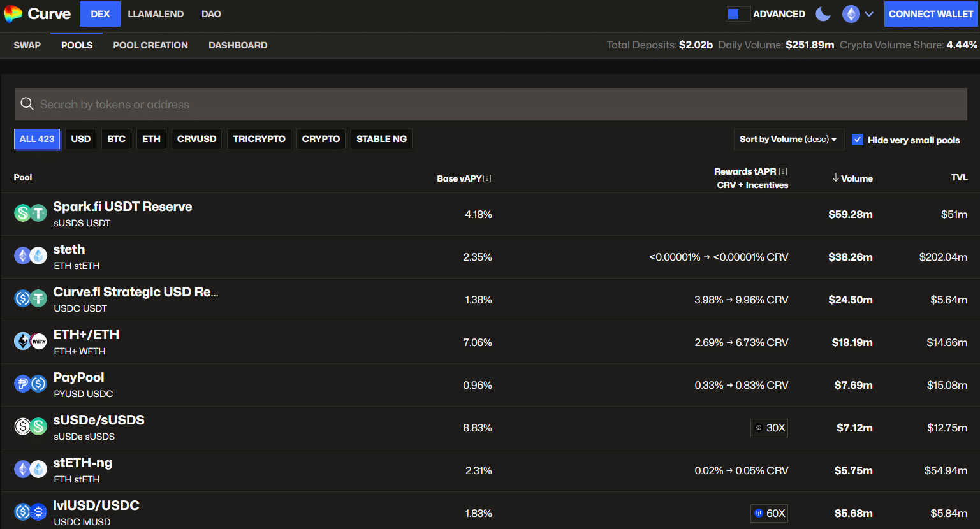Open the LLAMALEND tab
The height and width of the screenshot is (529, 980).
156,14
